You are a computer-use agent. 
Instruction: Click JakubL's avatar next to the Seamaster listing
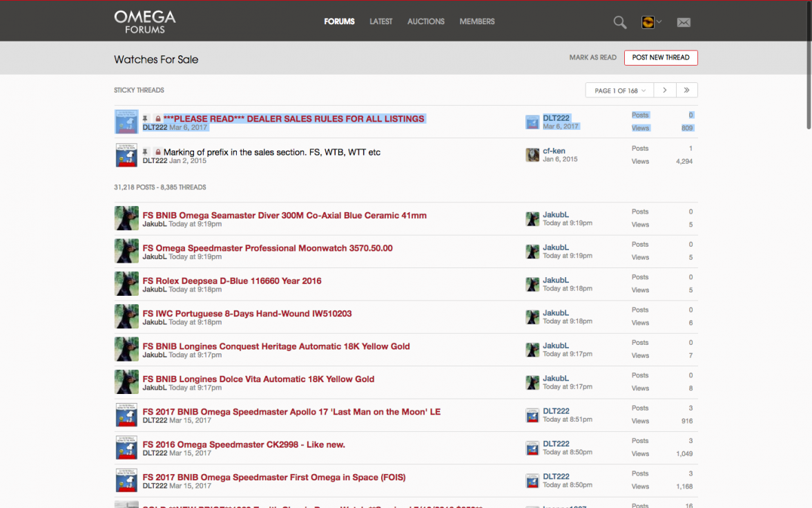[x=532, y=218]
